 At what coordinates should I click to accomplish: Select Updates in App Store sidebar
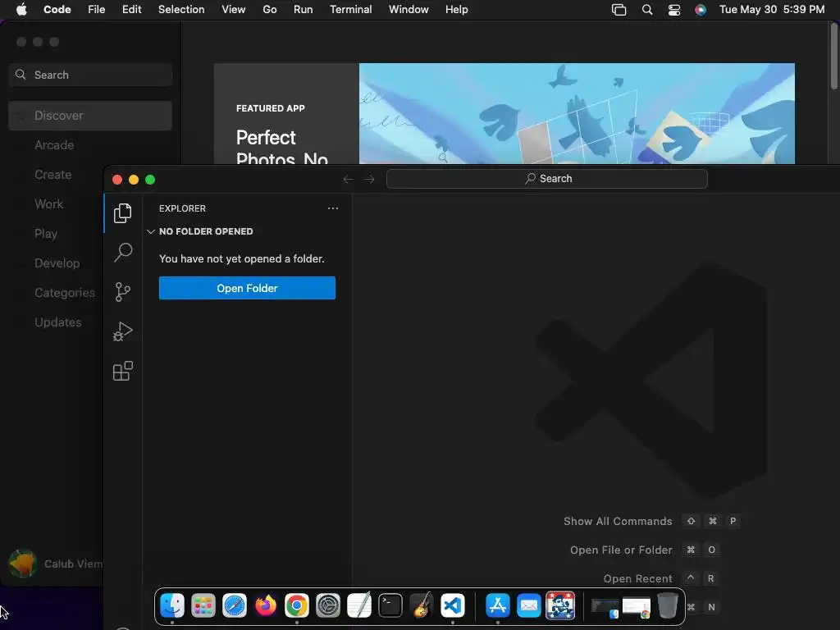coord(57,322)
